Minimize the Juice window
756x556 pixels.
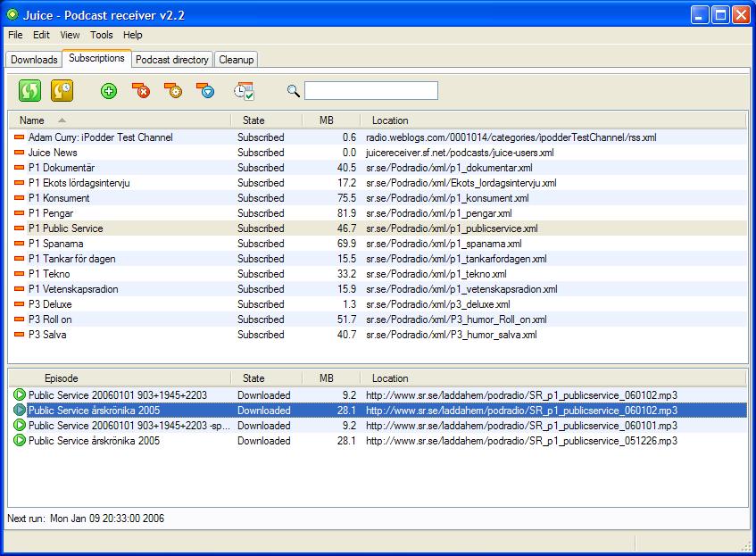(700, 15)
